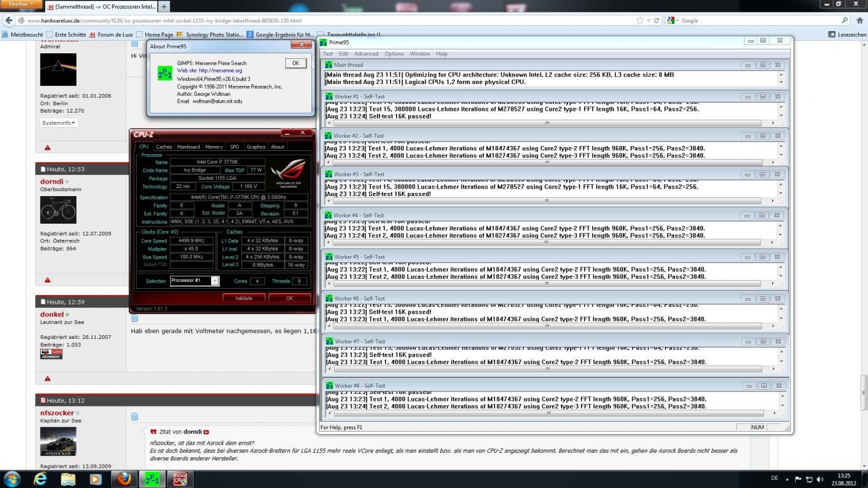868x488 pixels.
Task: View quoted post arrow next to dorndi
Action: 206,432
